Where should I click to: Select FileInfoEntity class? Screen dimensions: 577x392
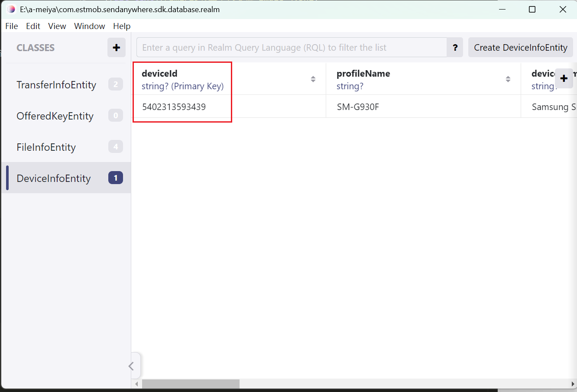point(46,147)
